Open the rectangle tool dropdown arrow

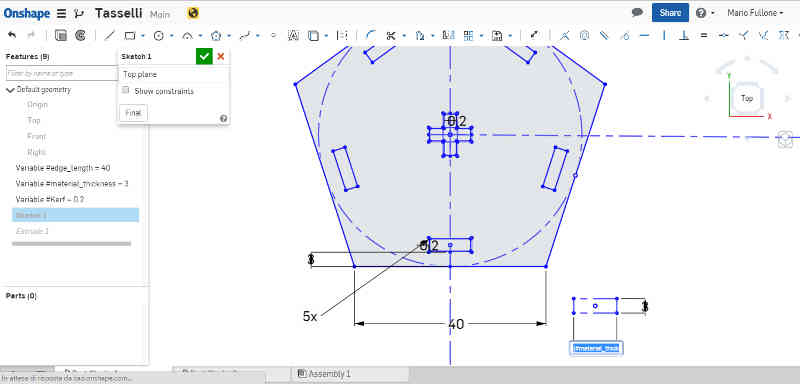tap(143, 36)
